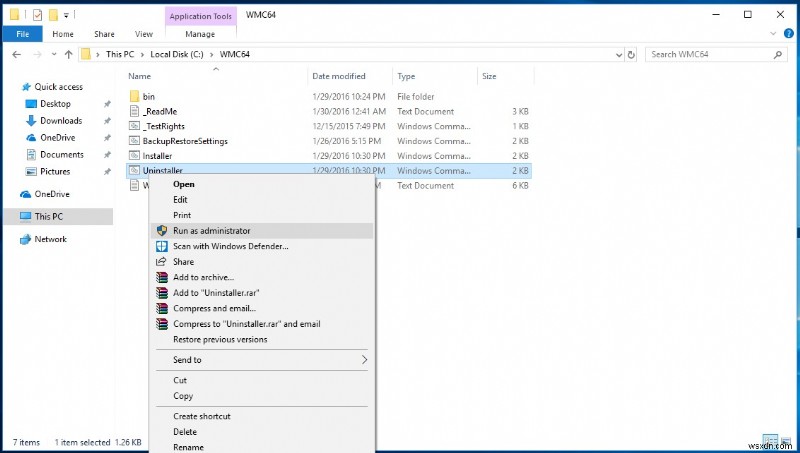Click This PC in the address breadcrumb
This screenshot has height=453, width=800.
pos(120,54)
